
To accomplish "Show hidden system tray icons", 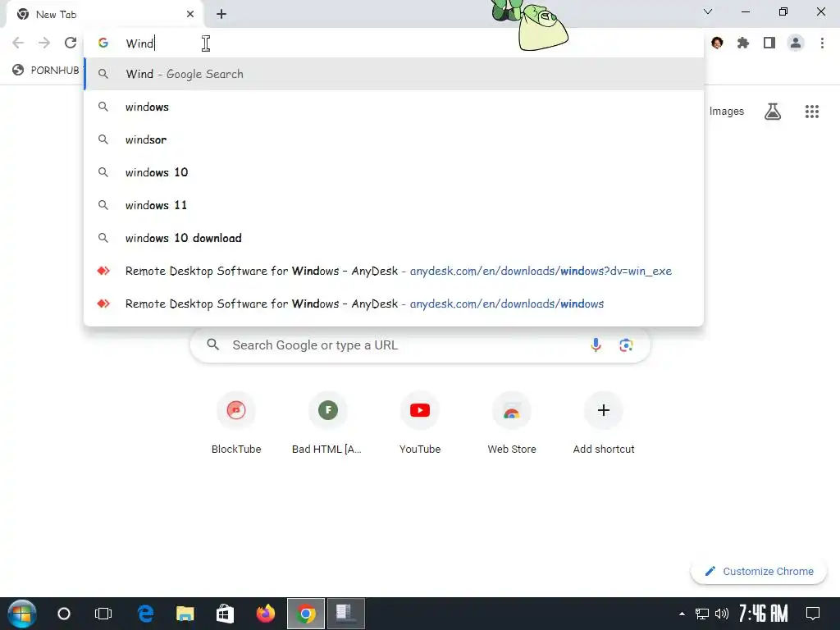I will pyautogui.click(x=682, y=614).
